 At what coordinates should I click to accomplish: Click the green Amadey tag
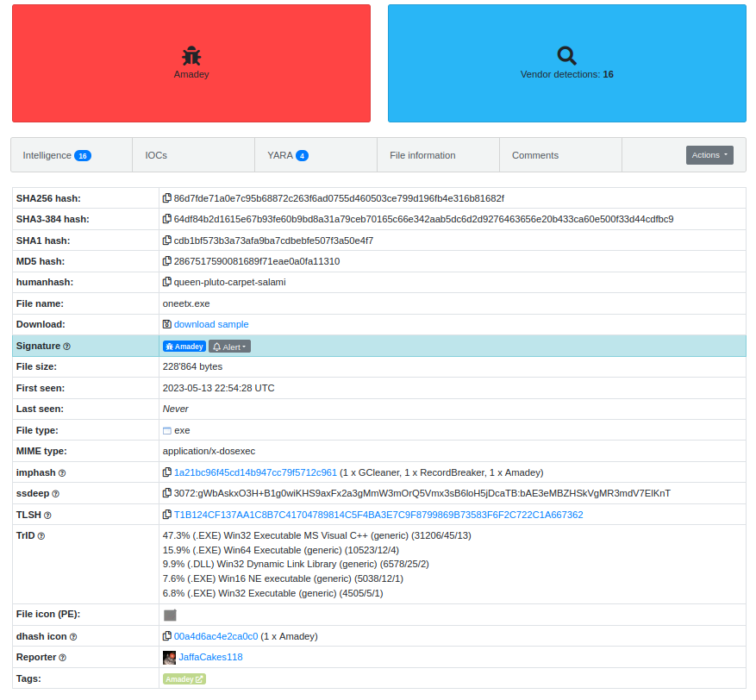click(x=184, y=679)
